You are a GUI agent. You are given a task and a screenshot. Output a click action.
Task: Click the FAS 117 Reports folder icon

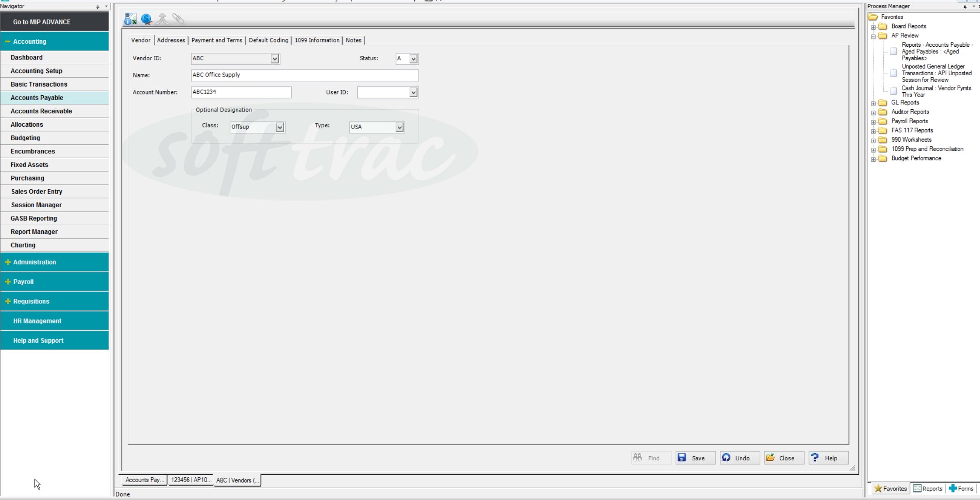[883, 130]
